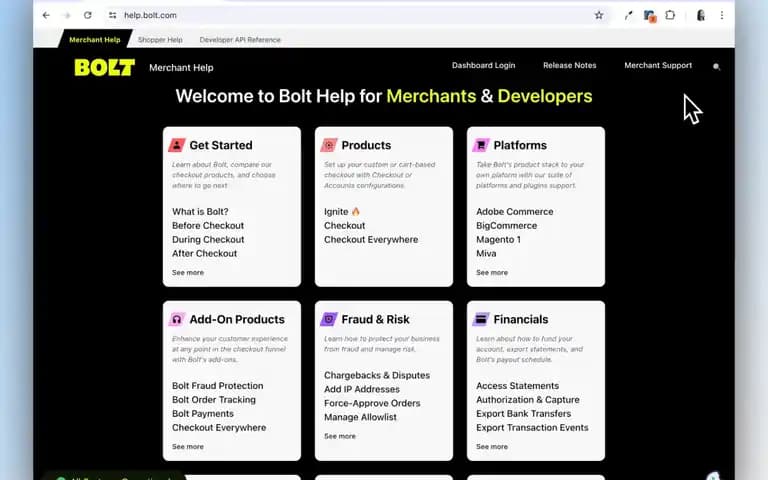Click the Platforms cart icon

click(480, 145)
